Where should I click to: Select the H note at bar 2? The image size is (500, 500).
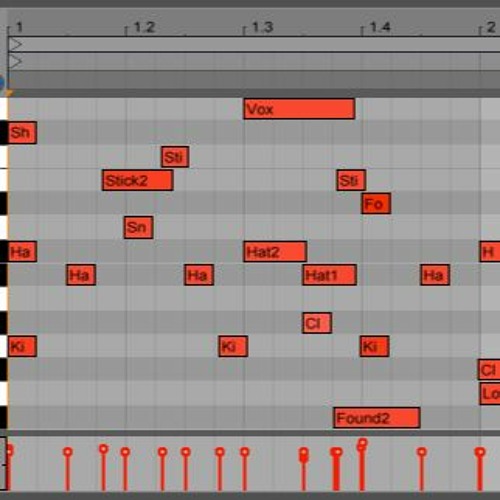[x=490, y=252]
